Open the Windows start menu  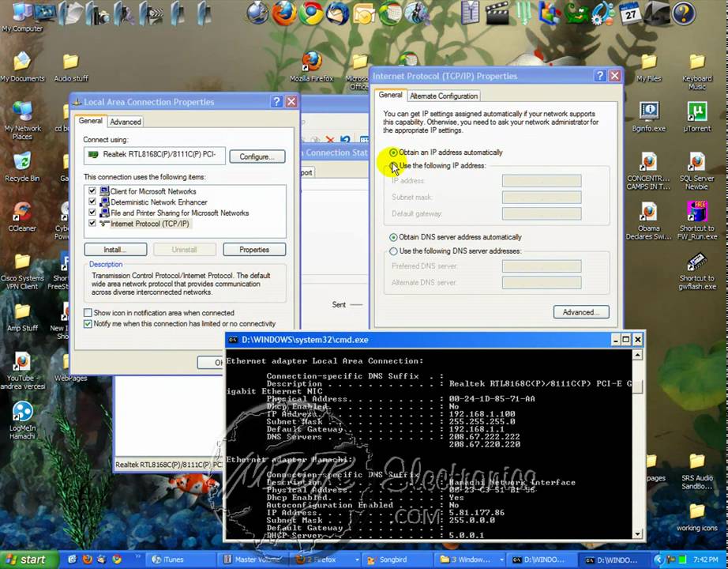coord(29,560)
